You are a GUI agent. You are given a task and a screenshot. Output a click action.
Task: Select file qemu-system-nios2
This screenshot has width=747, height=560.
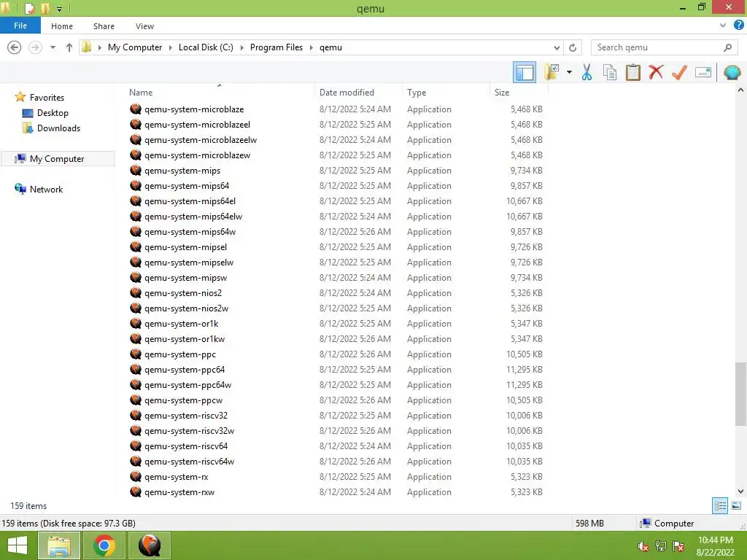click(x=183, y=293)
